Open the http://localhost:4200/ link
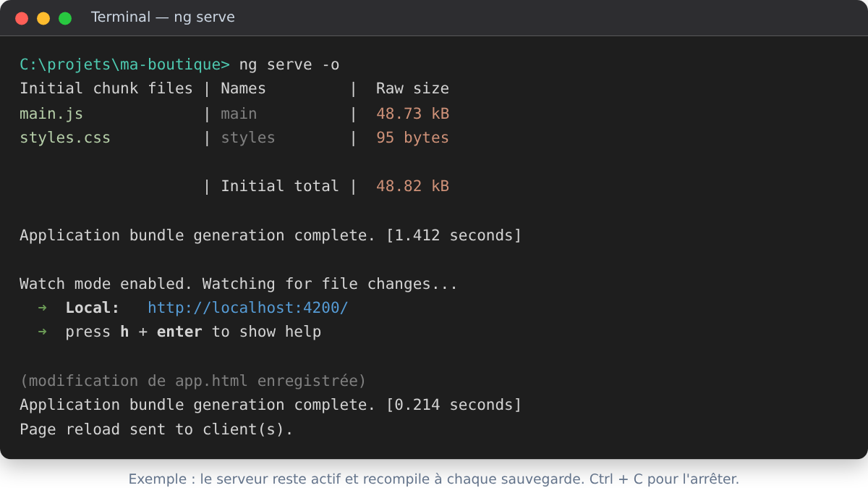Viewport: 868px width, 488px height. click(247, 308)
